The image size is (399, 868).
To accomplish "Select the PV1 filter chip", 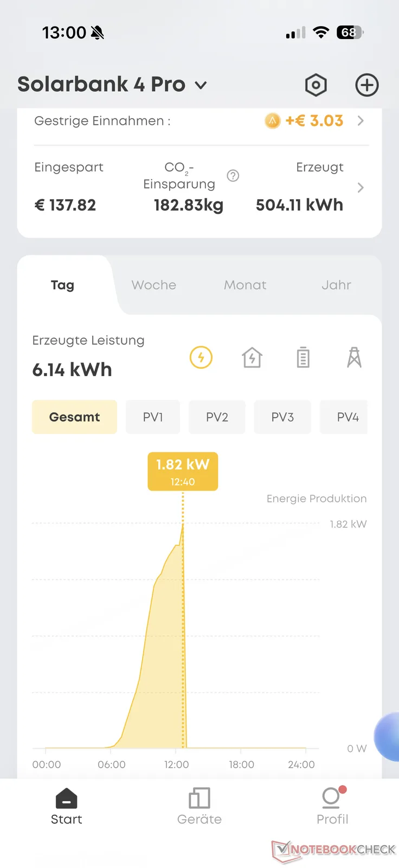I will (x=153, y=417).
